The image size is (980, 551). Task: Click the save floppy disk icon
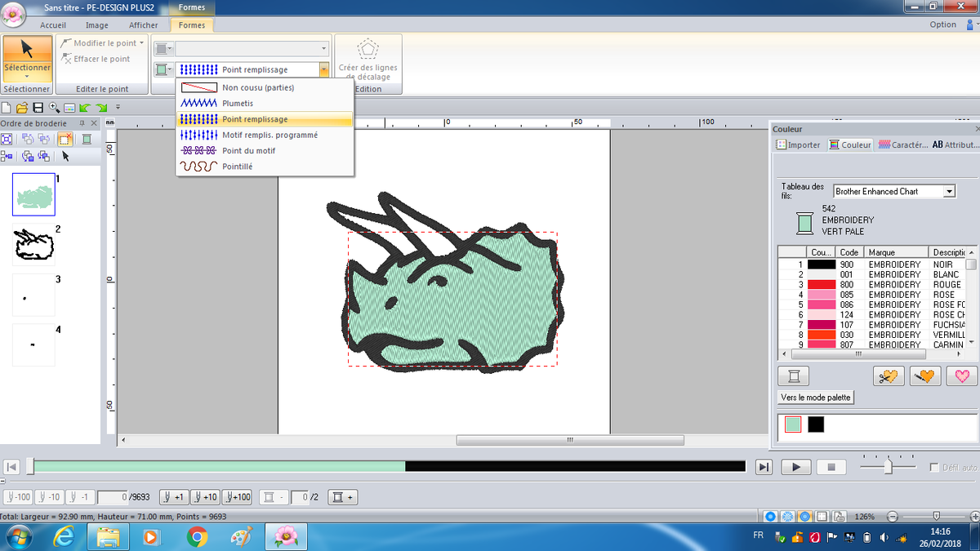pyautogui.click(x=38, y=108)
